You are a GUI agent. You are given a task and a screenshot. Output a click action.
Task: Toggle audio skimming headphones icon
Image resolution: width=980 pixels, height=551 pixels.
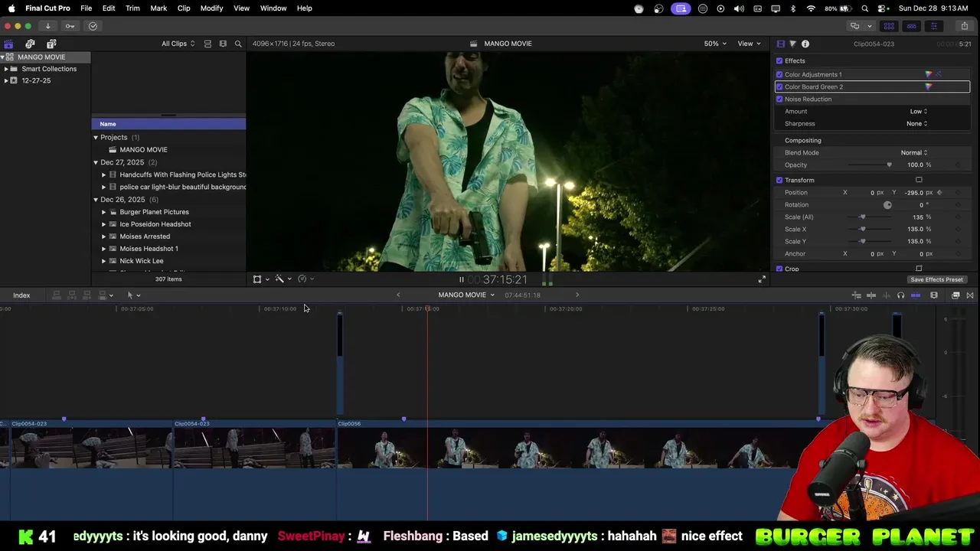900,295
